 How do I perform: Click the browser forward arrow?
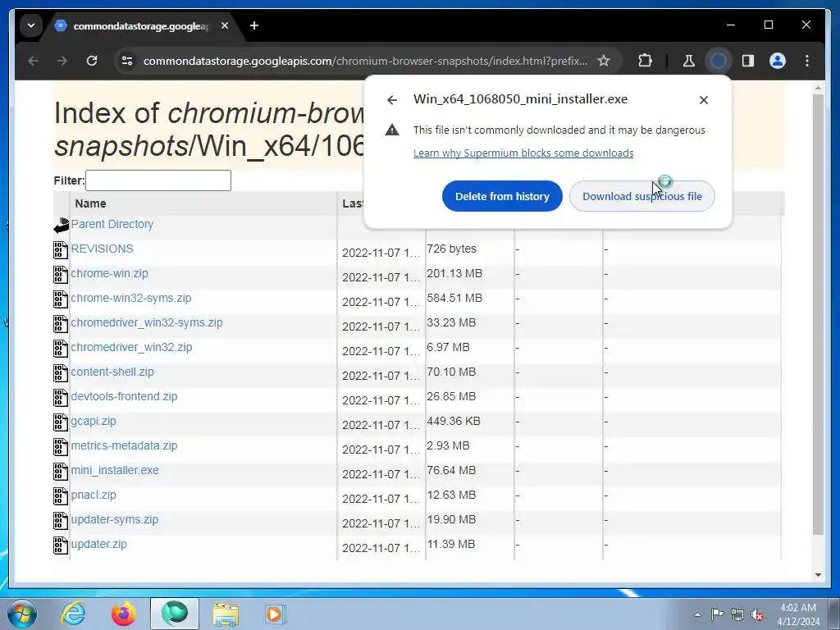[62, 61]
